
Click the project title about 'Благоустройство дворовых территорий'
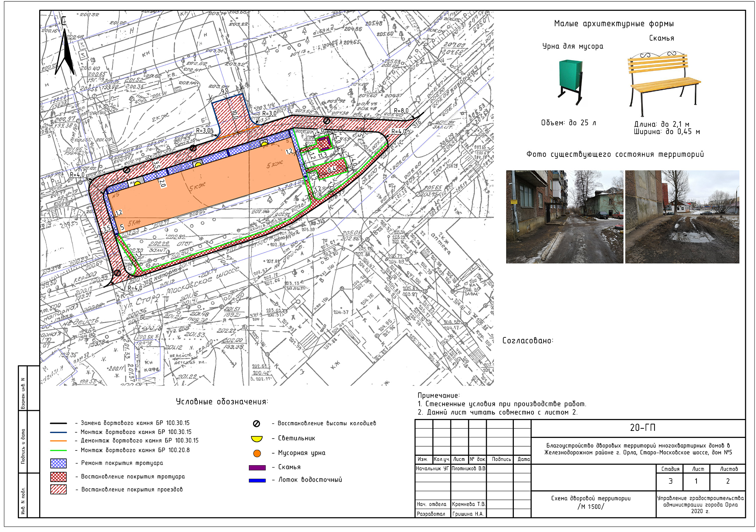coord(638,449)
